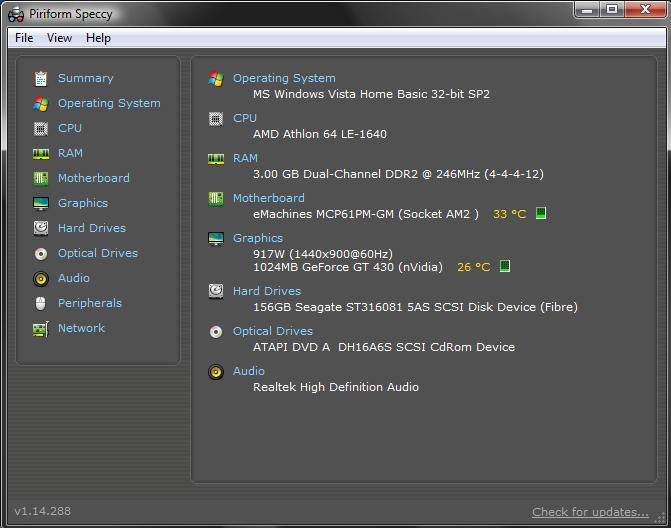Click the Audio speaker icon in sidebar
671x528 pixels.
[41, 279]
